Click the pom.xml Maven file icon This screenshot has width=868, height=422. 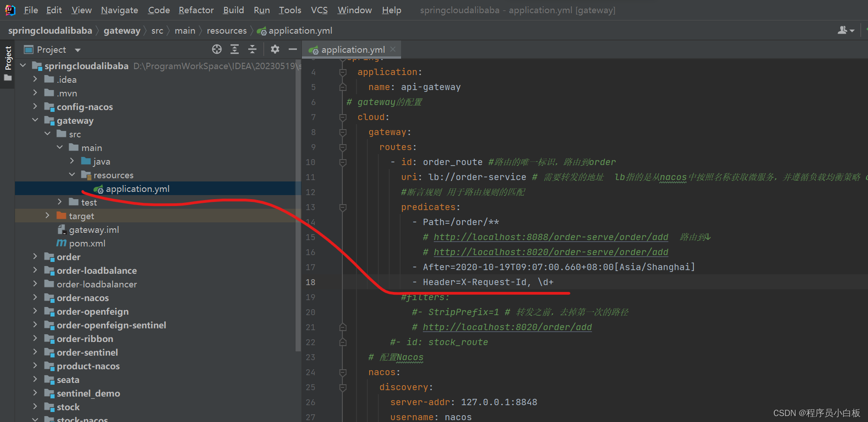pyautogui.click(x=61, y=243)
